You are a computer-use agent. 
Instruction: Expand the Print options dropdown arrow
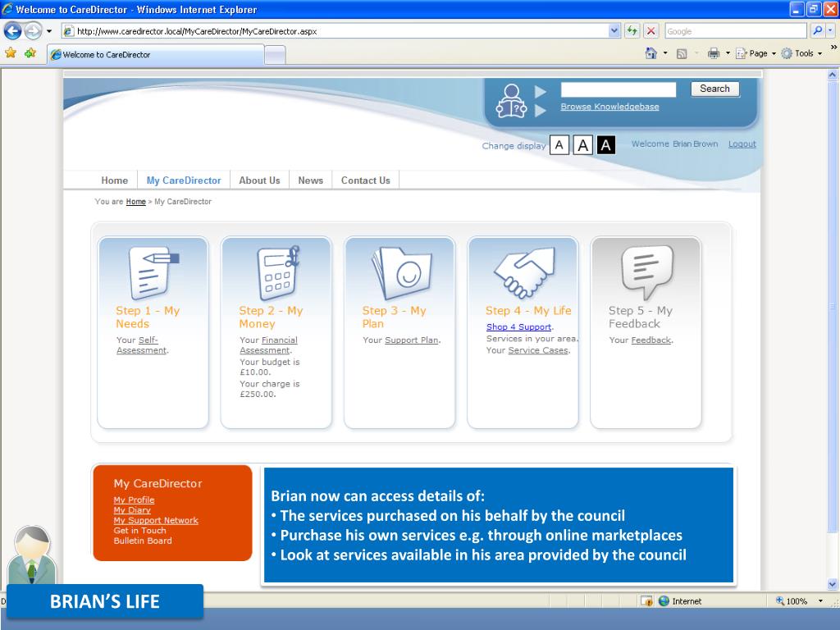point(728,53)
